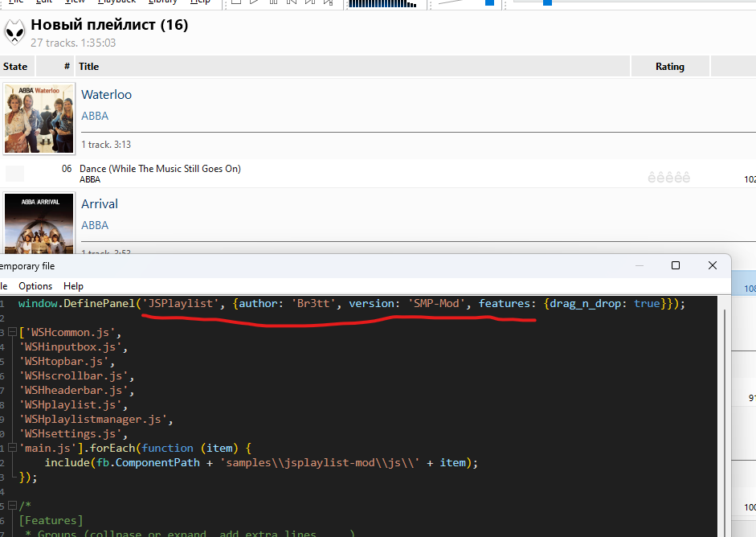Select the Arrival album cover art
Image resolution: width=756 pixels, height=537 pixels.
tap(39, 223)
